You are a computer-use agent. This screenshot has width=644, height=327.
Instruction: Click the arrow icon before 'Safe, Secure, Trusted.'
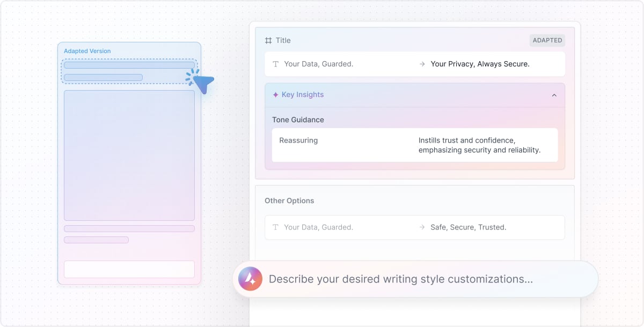click(422, 227)
